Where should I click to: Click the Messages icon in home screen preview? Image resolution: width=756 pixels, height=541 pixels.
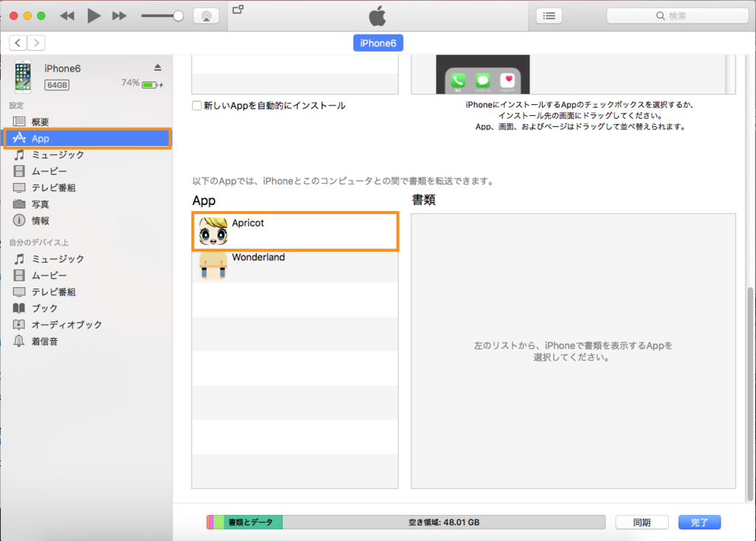tap(483, 80)
